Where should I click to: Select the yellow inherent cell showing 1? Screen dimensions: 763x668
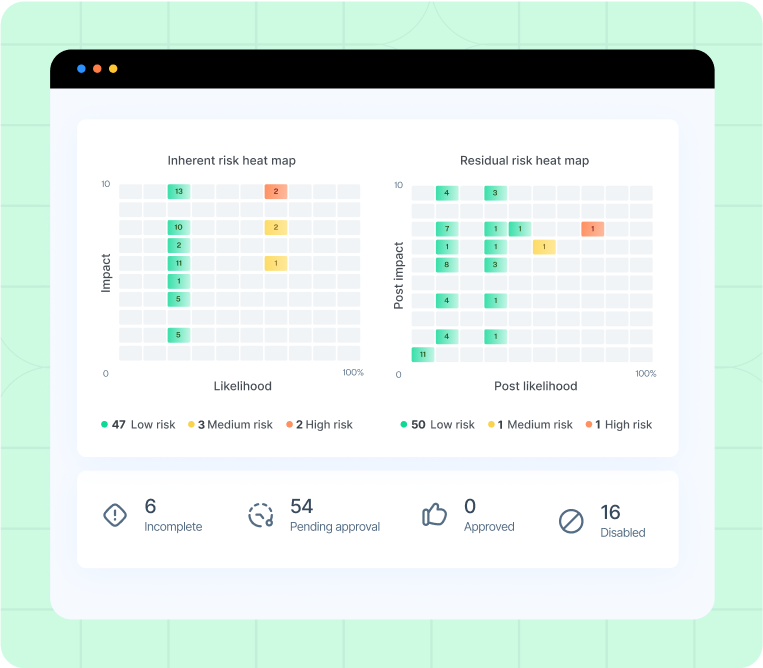[276, 263]
